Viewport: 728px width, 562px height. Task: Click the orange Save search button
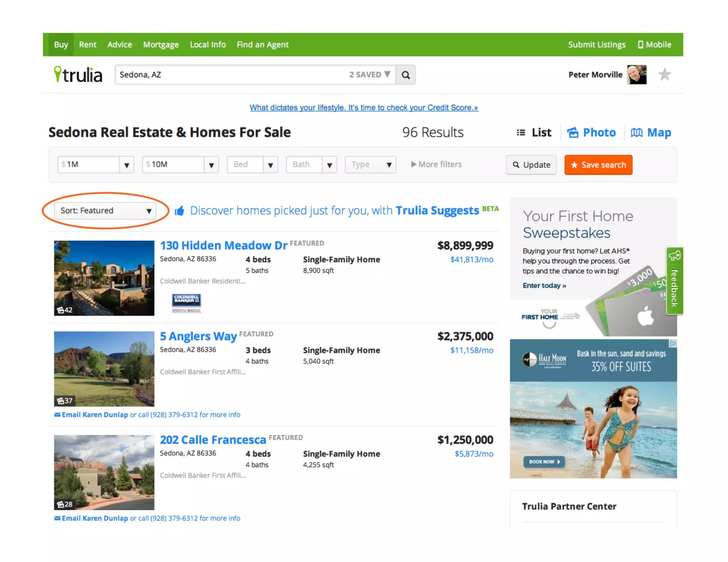(598, 165)
